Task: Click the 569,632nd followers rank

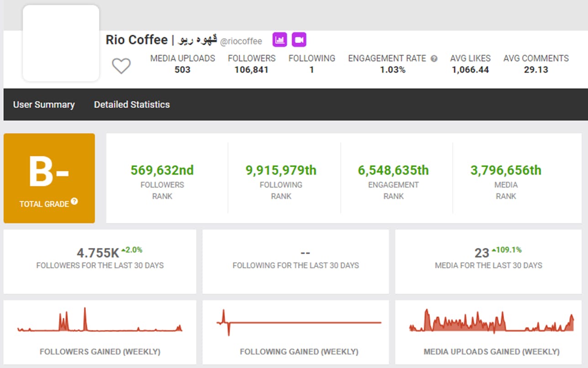Action: 162,170
